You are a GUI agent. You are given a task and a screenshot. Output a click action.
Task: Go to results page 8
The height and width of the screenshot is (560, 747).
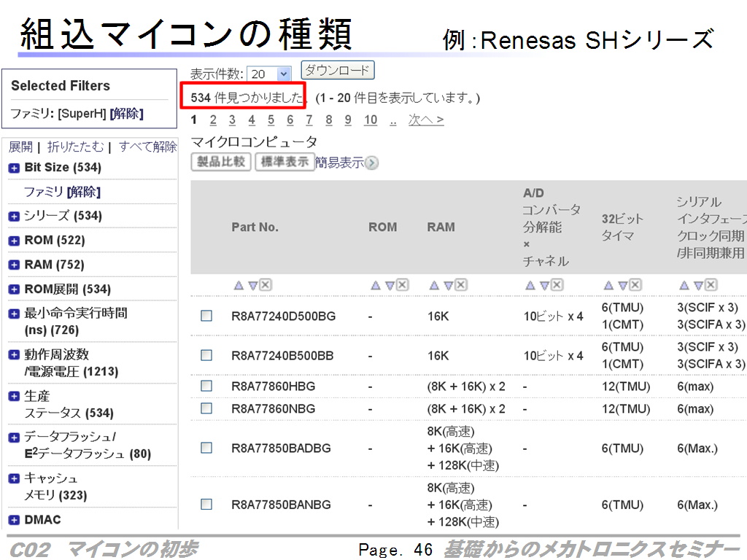[x=329, y=120]
